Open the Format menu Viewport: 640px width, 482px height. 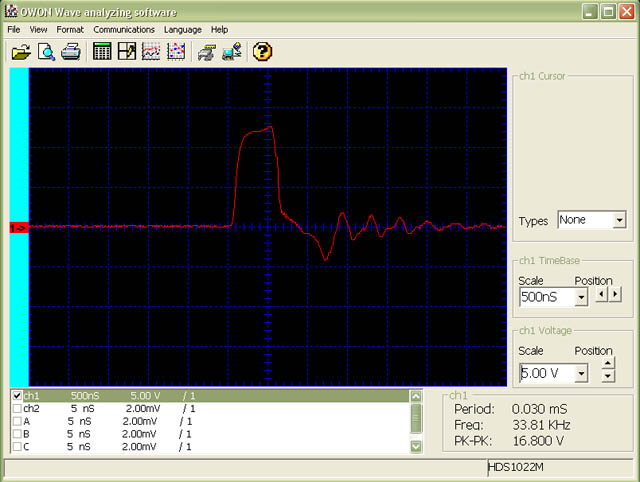70,30
